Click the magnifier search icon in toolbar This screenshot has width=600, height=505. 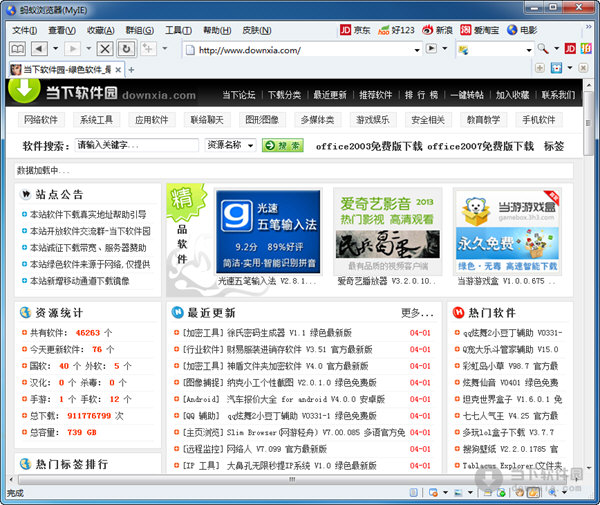(543, 48)
